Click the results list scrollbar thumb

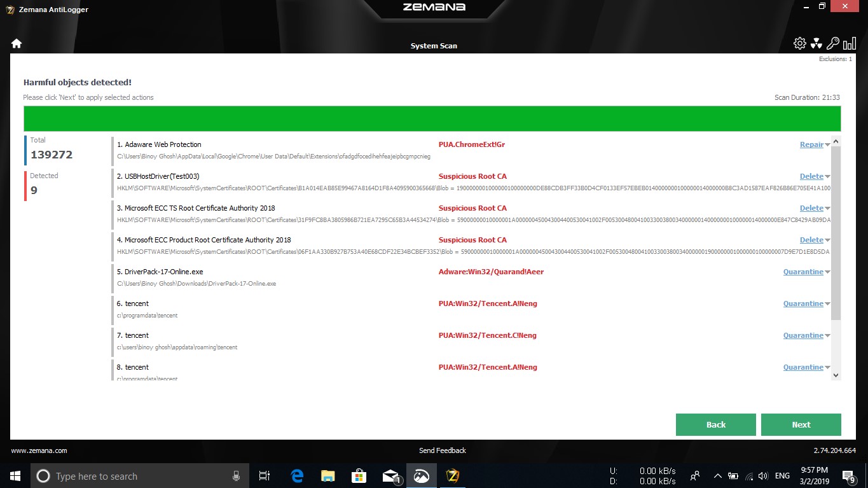[x=836, y=233]
